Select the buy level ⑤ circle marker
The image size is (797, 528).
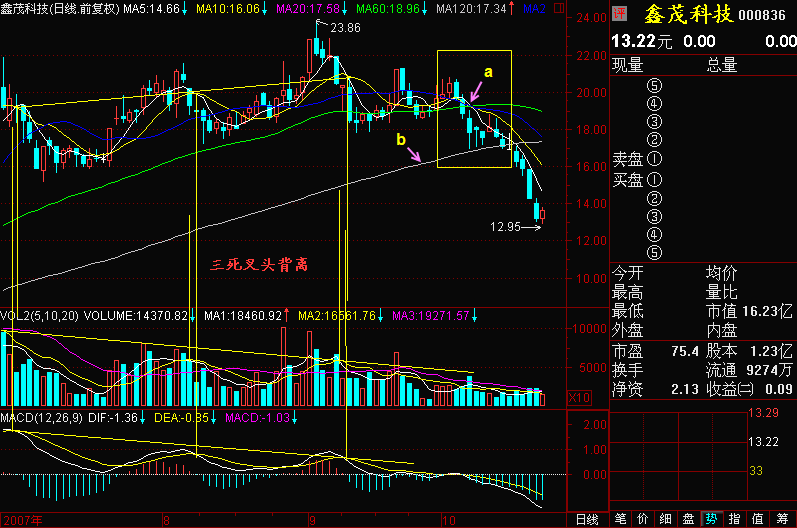click(654, 252)
